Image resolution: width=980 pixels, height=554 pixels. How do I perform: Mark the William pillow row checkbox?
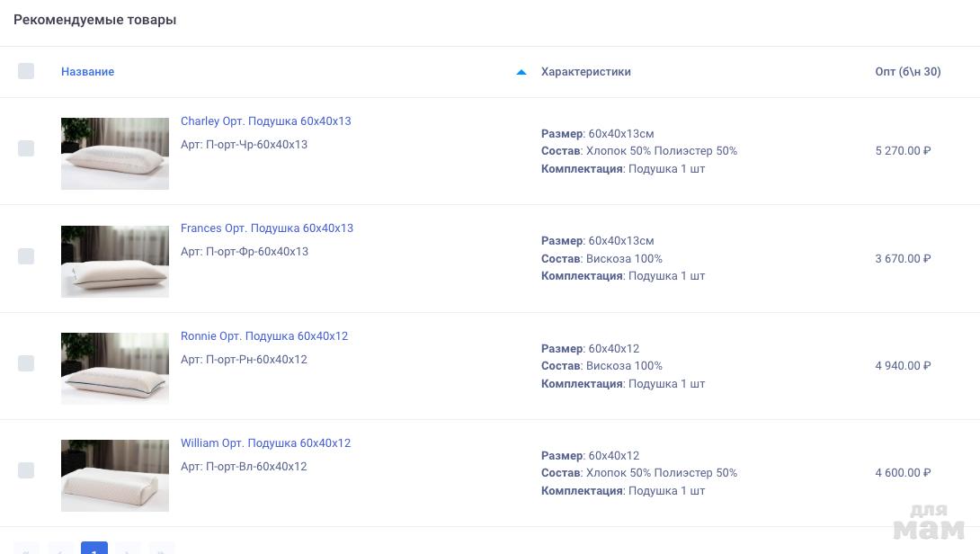pyautogui.click(x=26, y=470)
